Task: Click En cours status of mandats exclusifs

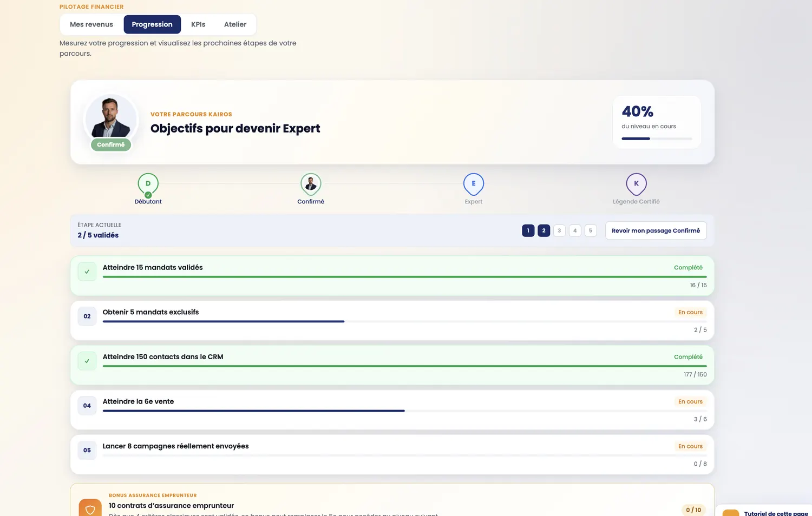Action: point(690,312)
